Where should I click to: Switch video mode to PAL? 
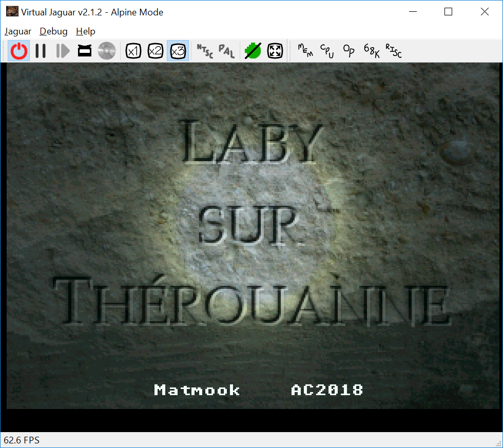point(226,51)
